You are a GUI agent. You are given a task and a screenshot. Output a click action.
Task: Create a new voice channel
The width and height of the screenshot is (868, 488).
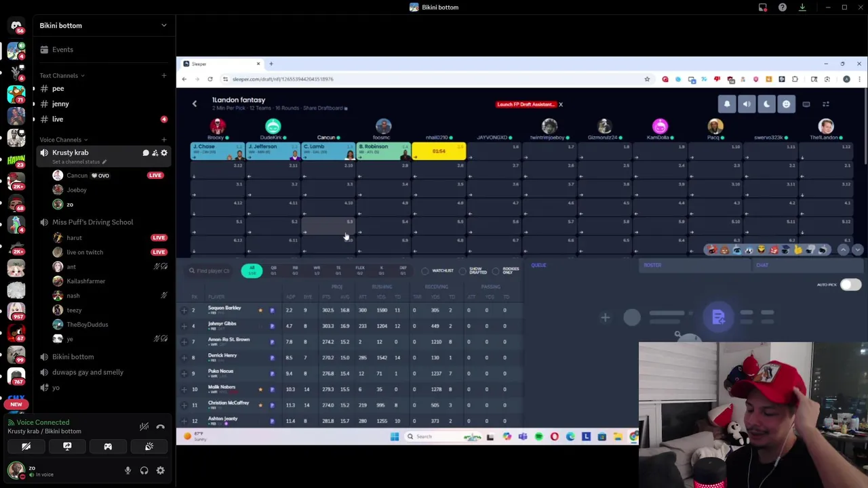tap(163, 140)
